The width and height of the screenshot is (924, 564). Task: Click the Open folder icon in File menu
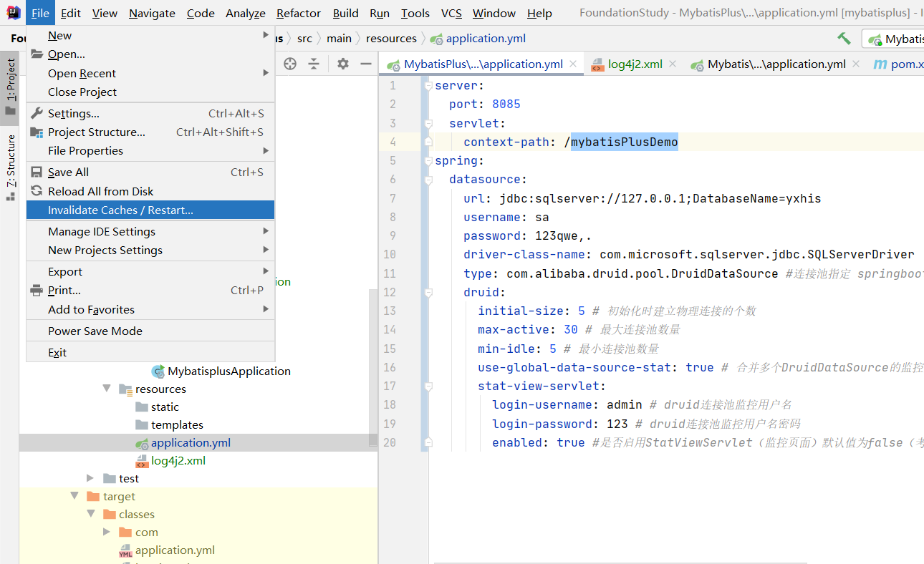coord(37,54)
